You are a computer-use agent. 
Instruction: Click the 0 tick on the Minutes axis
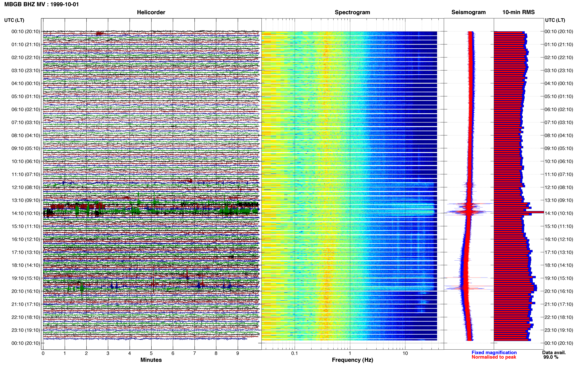click(43, 353)
